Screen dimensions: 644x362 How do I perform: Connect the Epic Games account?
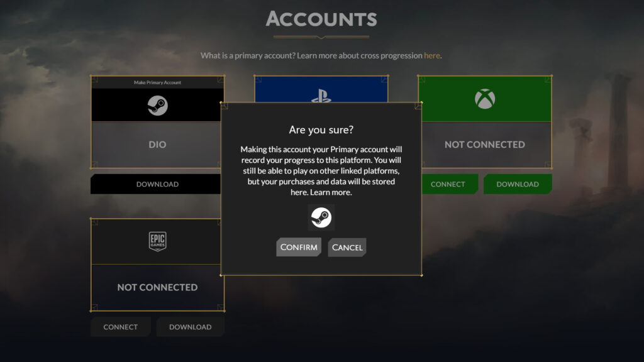coord(120,327)
